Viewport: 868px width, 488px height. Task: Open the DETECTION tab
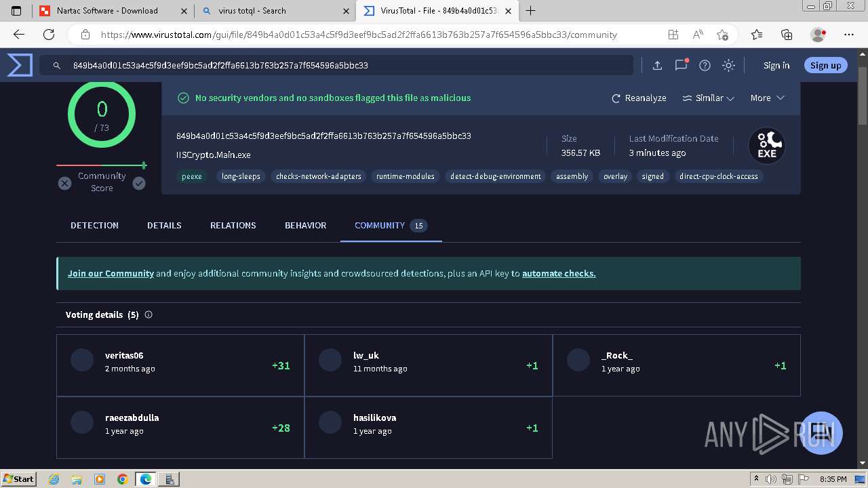(x=94, y=225)
